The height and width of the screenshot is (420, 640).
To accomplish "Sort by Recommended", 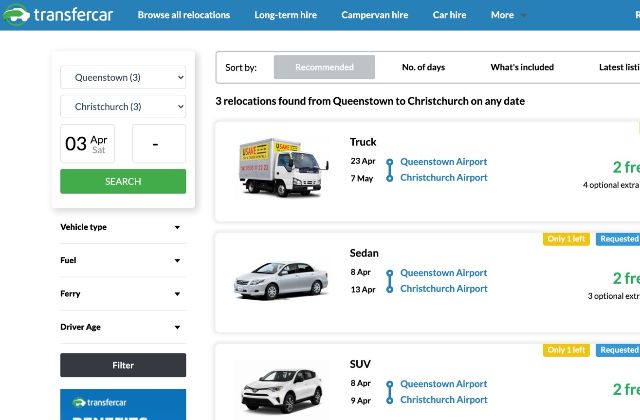I will pos(324,67).
